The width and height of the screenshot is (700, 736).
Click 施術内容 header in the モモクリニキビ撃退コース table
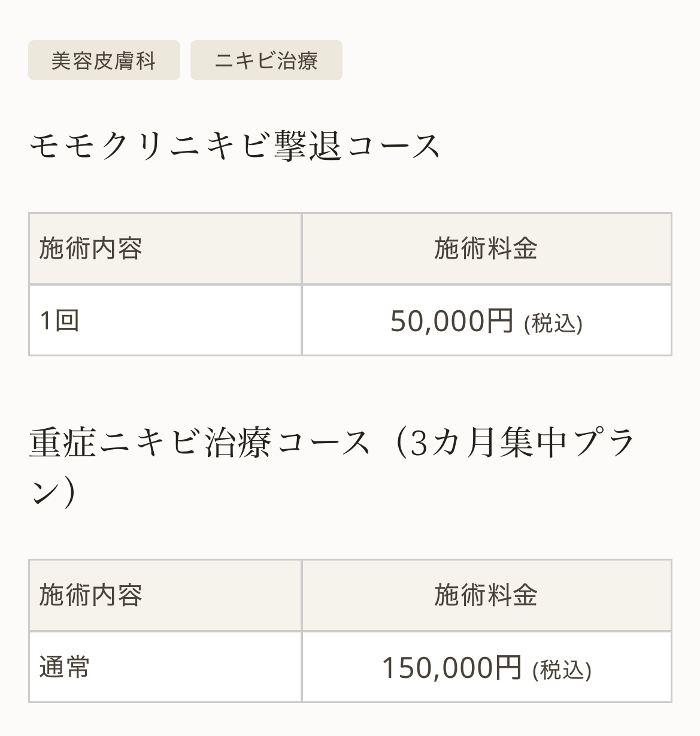(x=91, y=249)
